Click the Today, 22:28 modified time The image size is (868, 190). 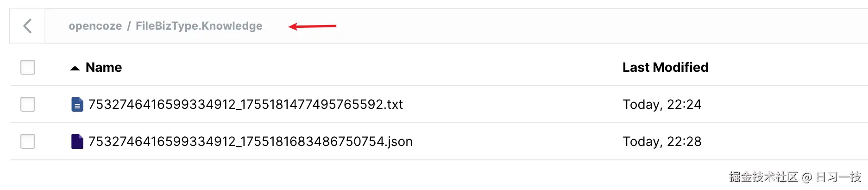pyautogui.click(x=662, y=142)
